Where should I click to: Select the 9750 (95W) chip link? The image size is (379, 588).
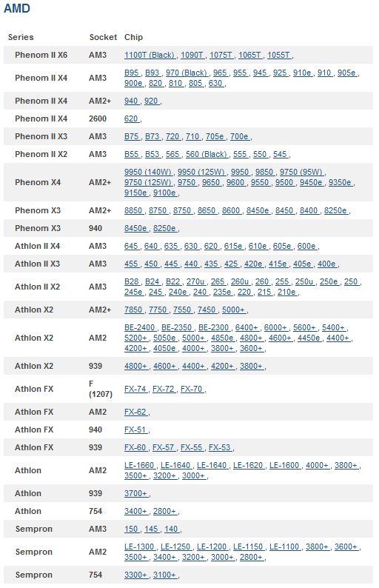301,172
